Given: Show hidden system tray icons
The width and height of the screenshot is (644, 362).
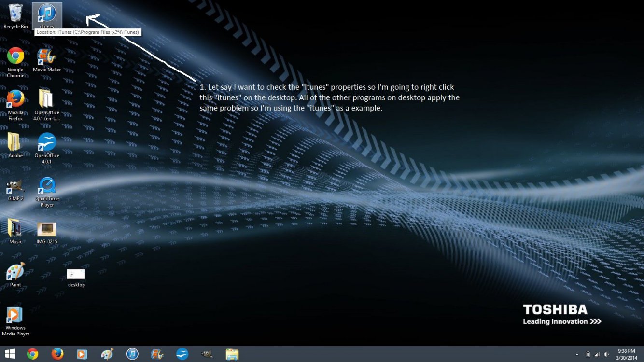Looking at the screenshot, I should [x=577, y=354].
